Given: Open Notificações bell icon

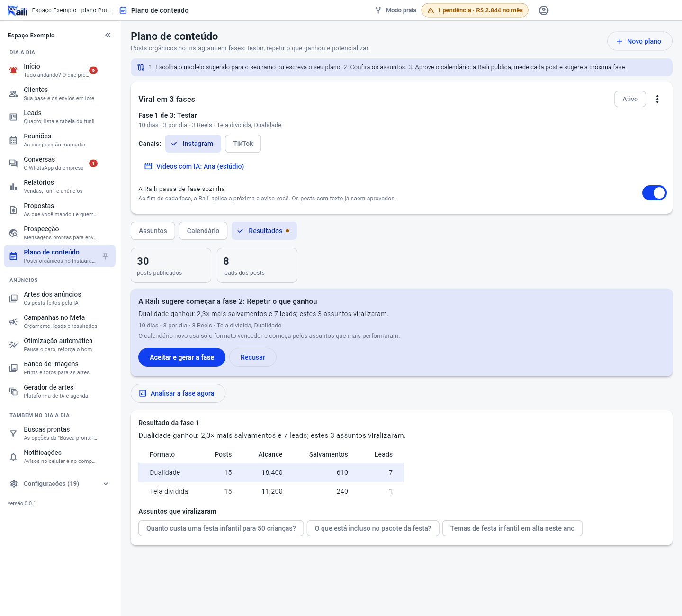Looking at the screenshot, I should pos(13,457).
